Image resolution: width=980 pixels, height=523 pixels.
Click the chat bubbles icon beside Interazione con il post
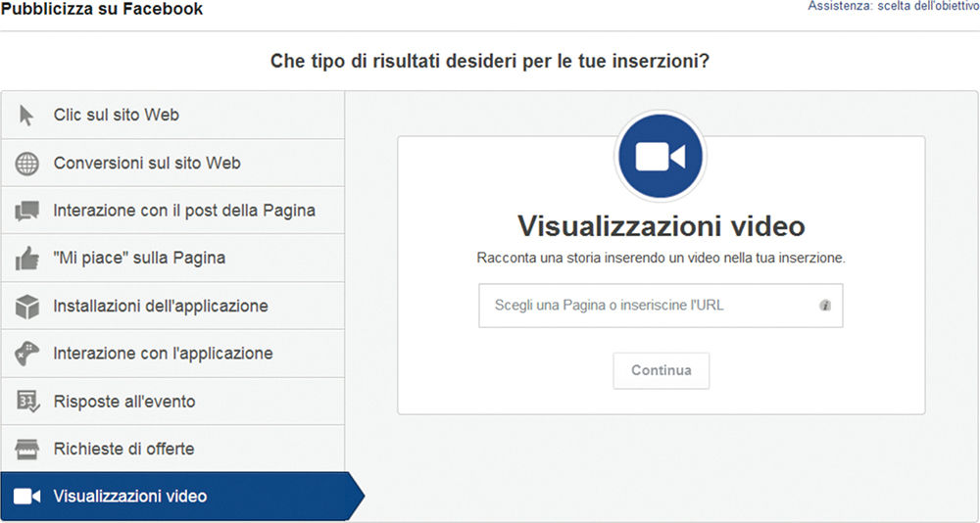click(26, 212)
